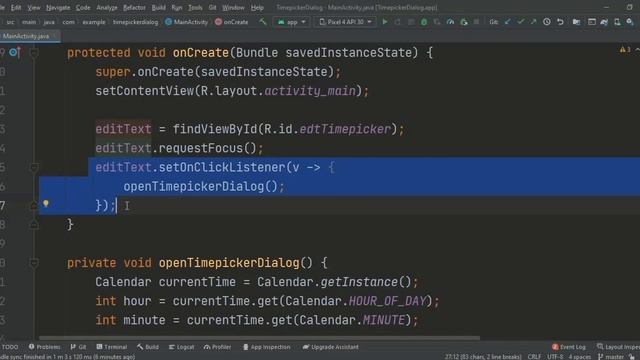
Task: Click the Sync Project with Gradle icon
Action: coord(604,22)
